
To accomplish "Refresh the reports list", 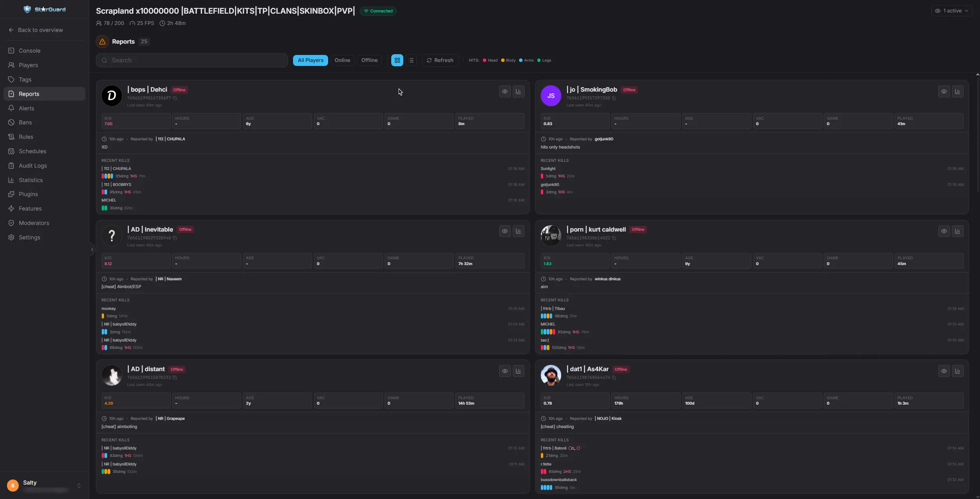I will pyautogui.click(x=440, y=60).
